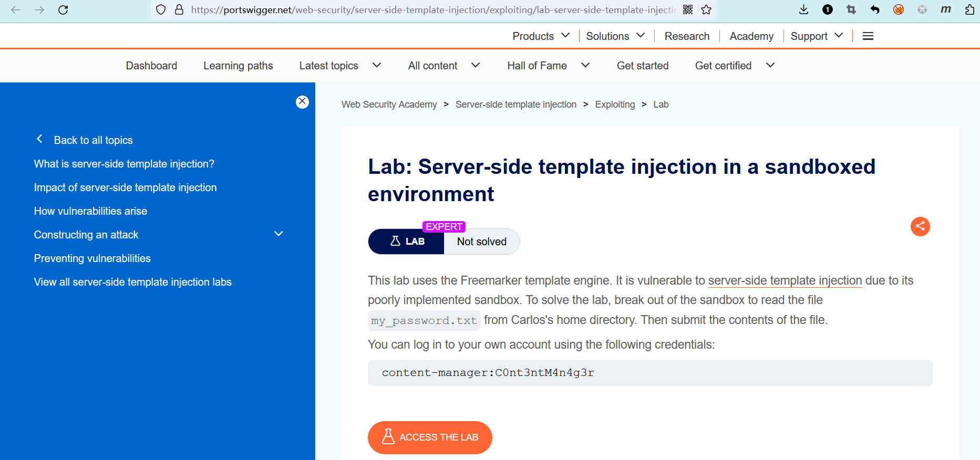Click the orange share icon
The image size is (980, 460).
[920, 226]
